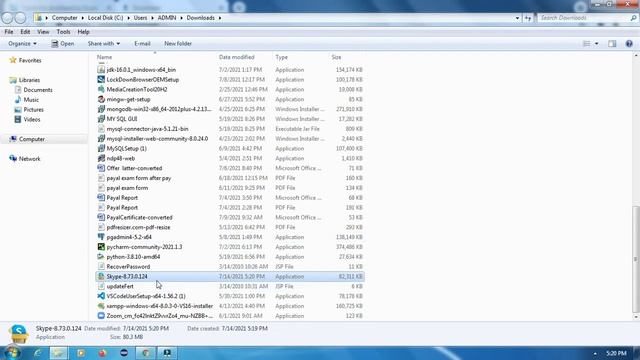This screenshot has width=640, height=360.
Task: Click the Network icon in sidebar
Action: point(13,158)
